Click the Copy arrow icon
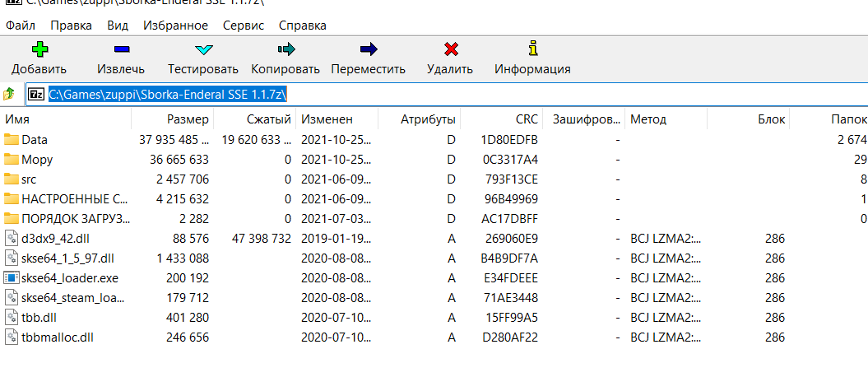 (285, 49)
